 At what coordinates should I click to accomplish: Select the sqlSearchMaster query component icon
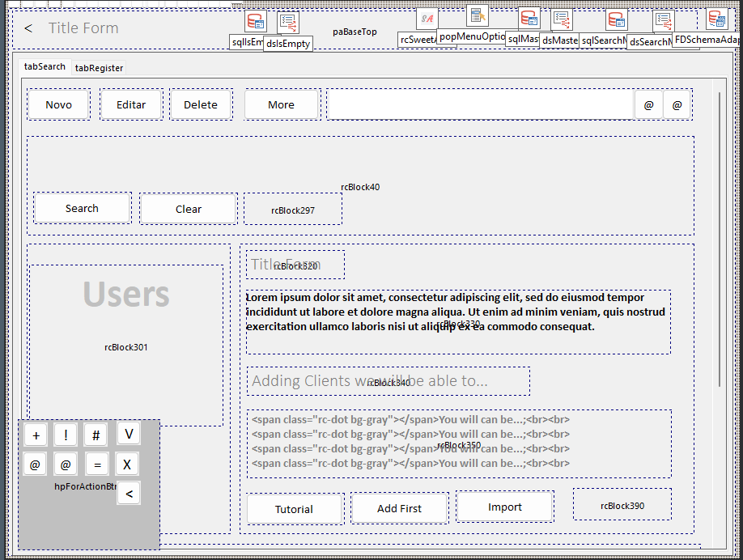pos(616,20)
